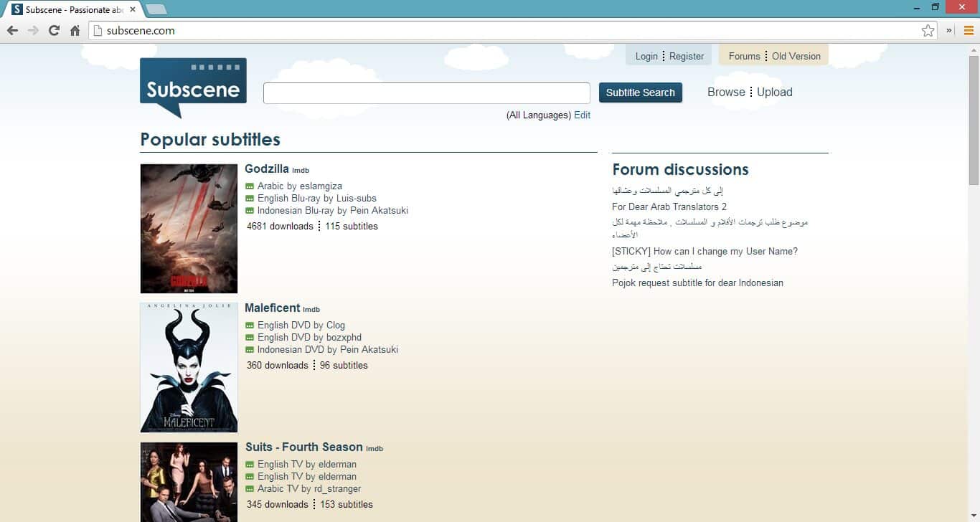This screenshot has width=980, height=522.
Task: Open the Chrome hamburger menu
Action: [969, 31]
